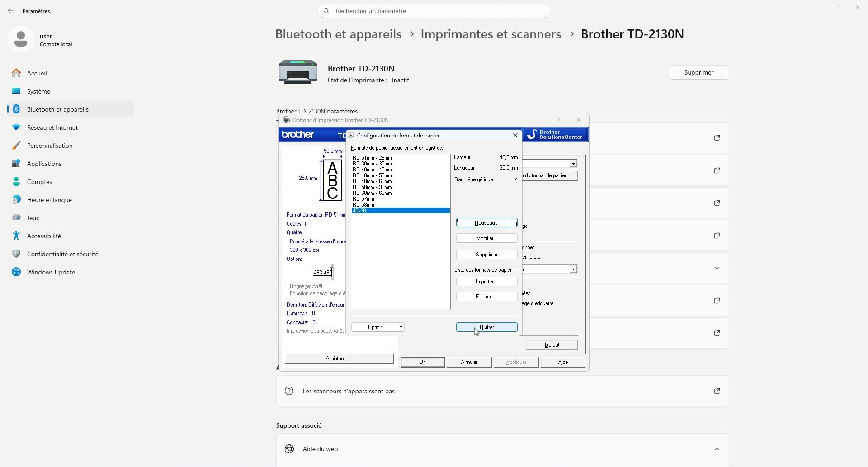Click Confidentialité et sécurité shield icon

point(16,254)
